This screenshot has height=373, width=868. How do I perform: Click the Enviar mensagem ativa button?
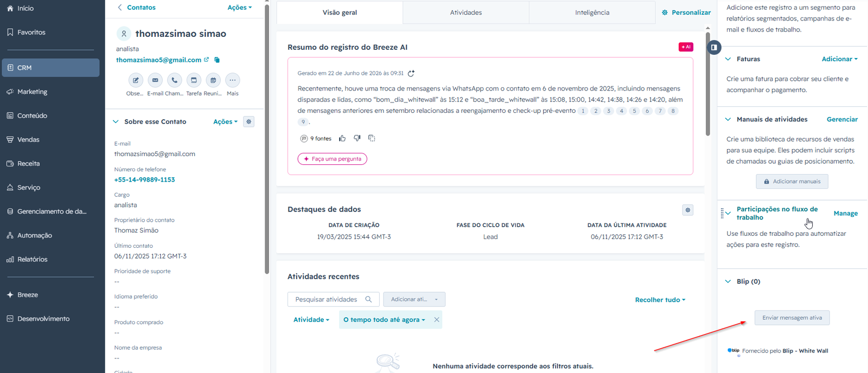pyautogui.click(x=792, y=318)
